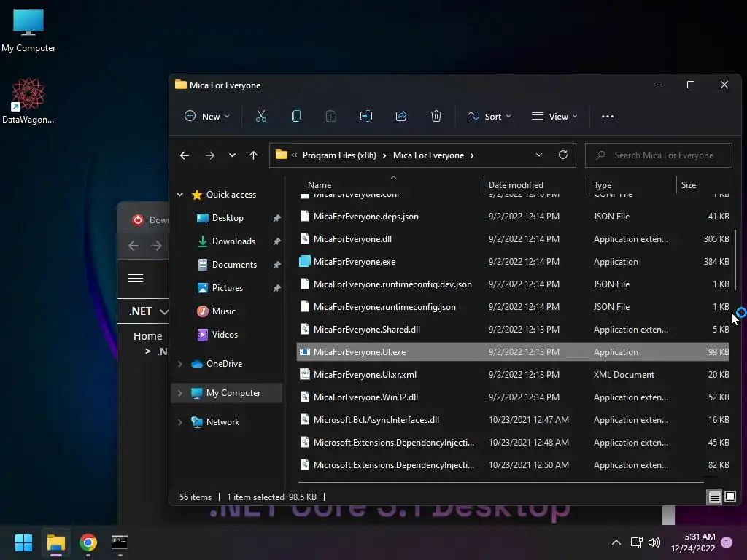
Task: Open the Windows Start menu
Action: (x=23, y=542)
